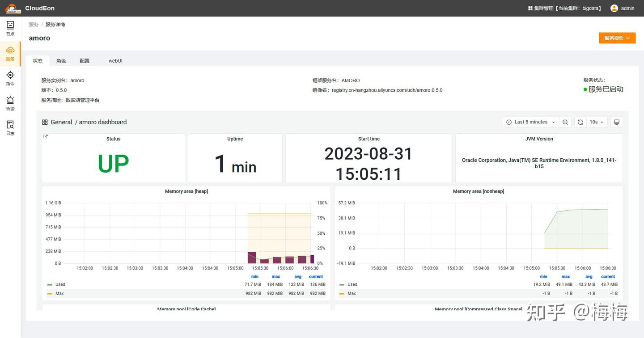Open the 日志 (logs) sidebar panel
The image size is (644, 338).
[x=10, y=129]
